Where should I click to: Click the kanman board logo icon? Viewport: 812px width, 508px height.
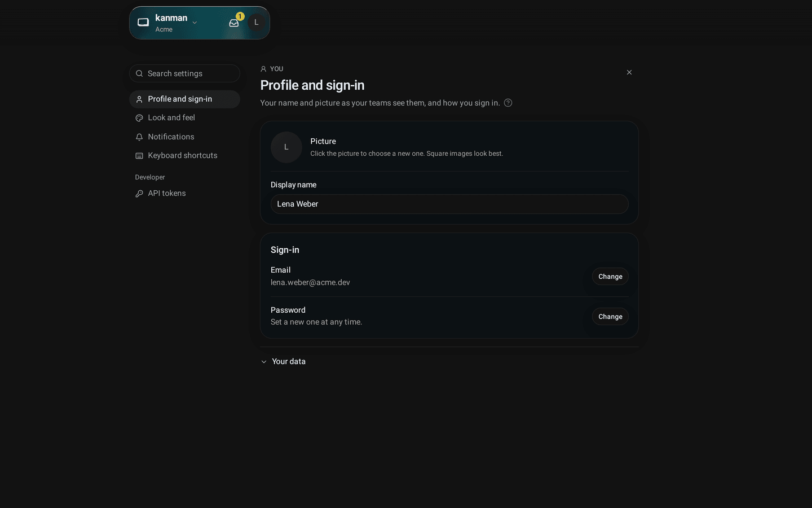143,23
